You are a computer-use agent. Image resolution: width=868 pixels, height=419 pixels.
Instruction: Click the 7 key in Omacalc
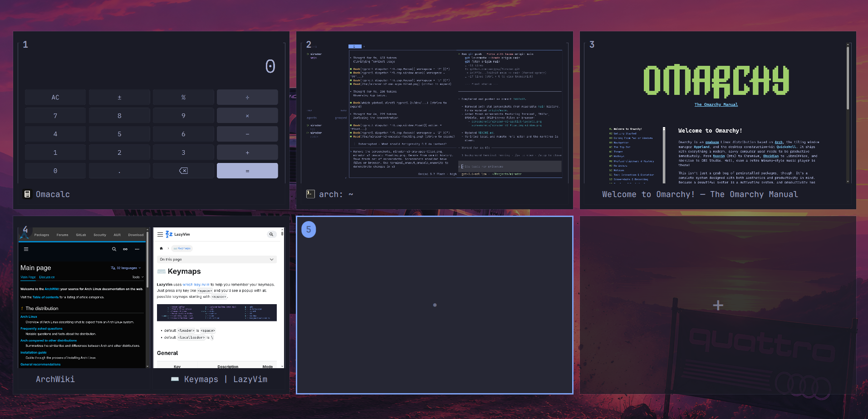click(x=55, y=116)
